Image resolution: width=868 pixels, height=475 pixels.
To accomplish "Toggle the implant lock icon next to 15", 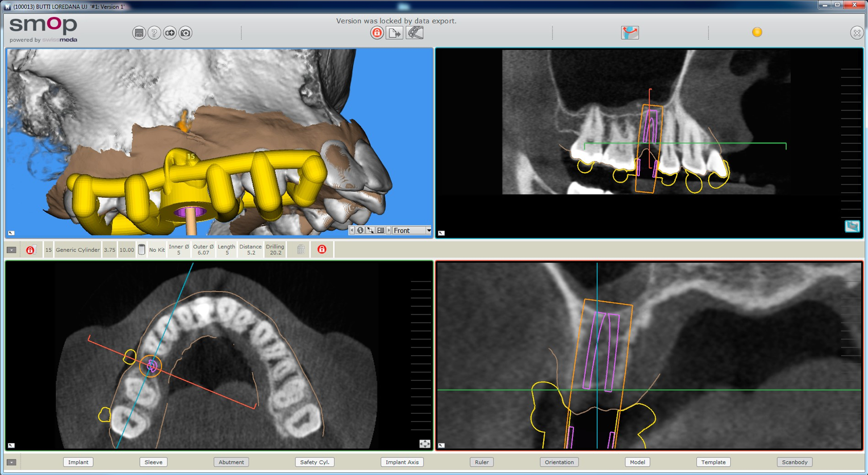I will [x=30, y=250].
